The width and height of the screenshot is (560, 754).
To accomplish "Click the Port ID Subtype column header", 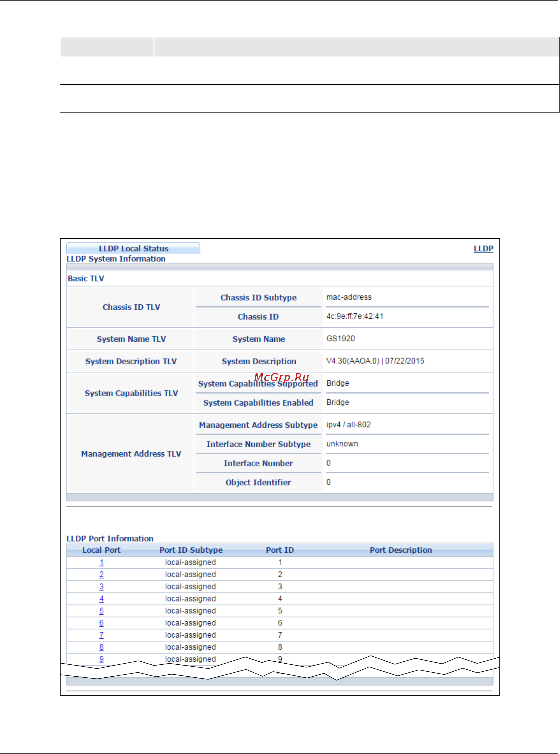I will pos(191,550).
